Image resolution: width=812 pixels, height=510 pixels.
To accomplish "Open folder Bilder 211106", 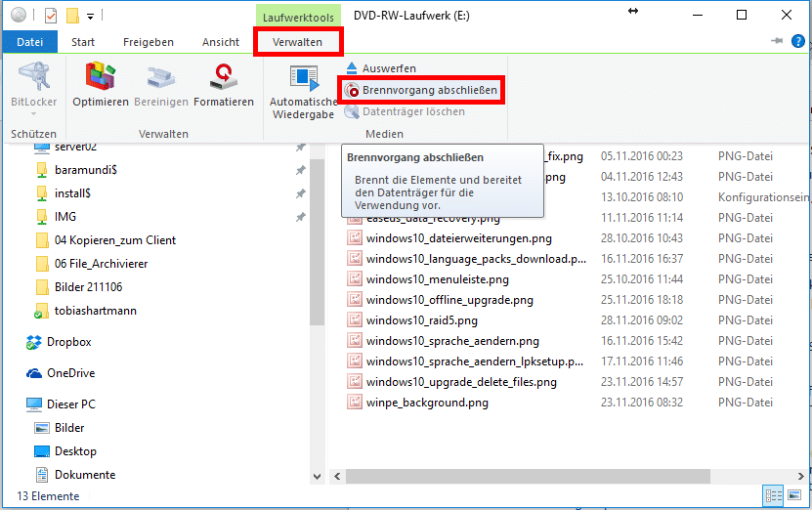I will click(x=89, y=287).
